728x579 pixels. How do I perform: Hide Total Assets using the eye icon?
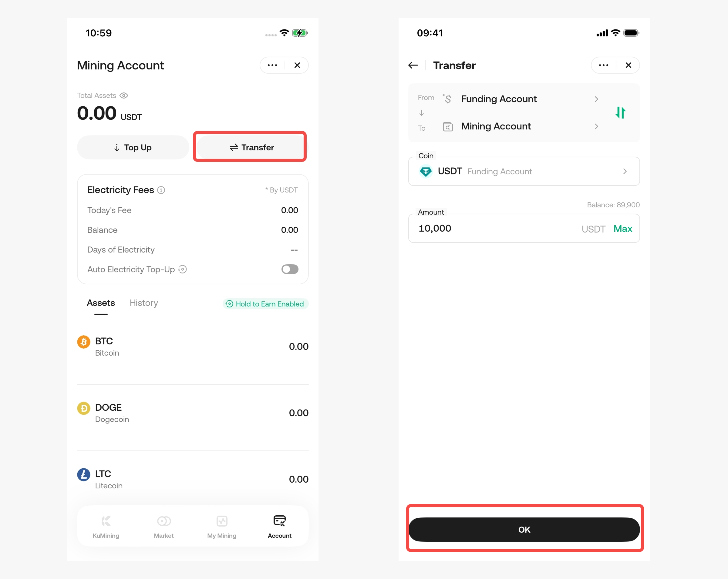124,95
